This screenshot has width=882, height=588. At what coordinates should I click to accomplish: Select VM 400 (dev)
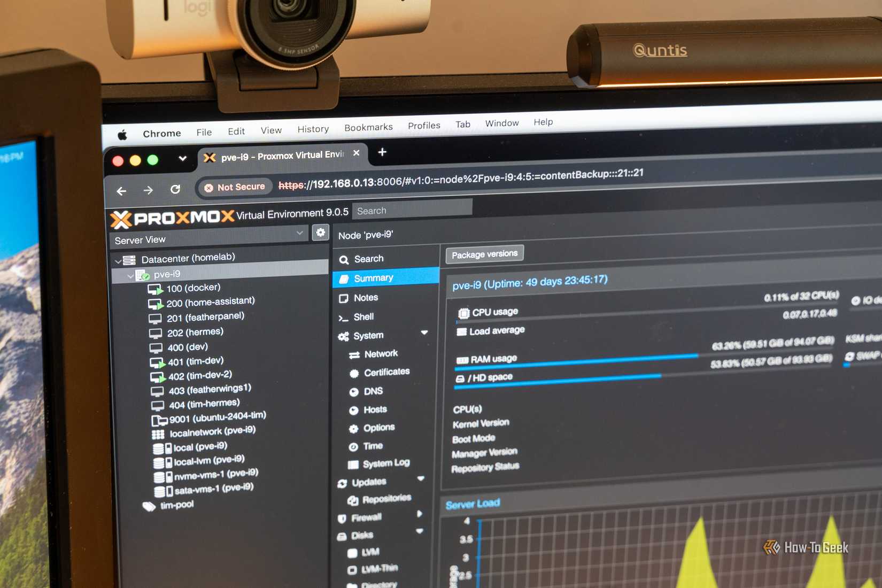pos(179,347)
